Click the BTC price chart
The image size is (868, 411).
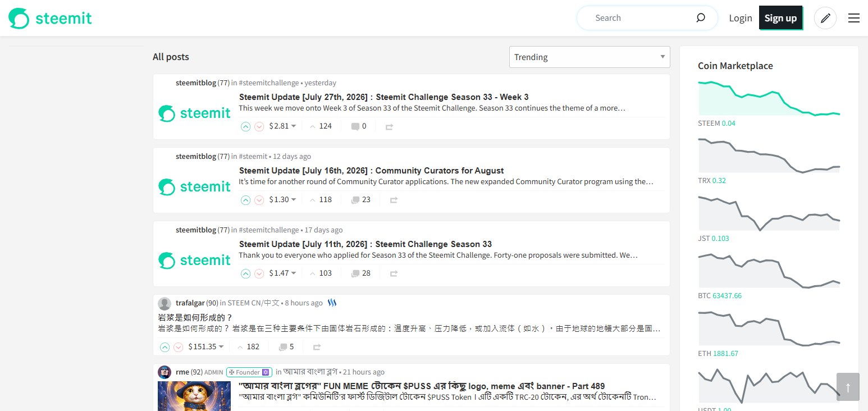click(x=769, y=270)
